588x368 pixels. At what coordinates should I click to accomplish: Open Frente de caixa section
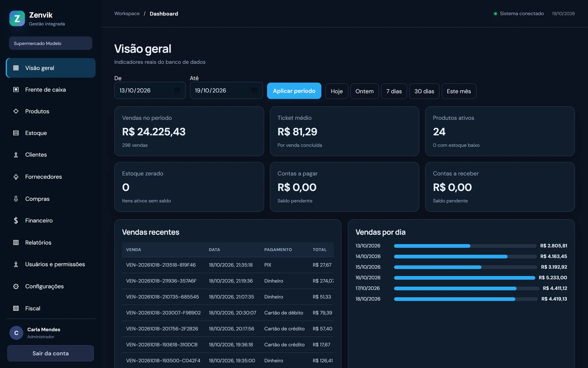(51, 90)
